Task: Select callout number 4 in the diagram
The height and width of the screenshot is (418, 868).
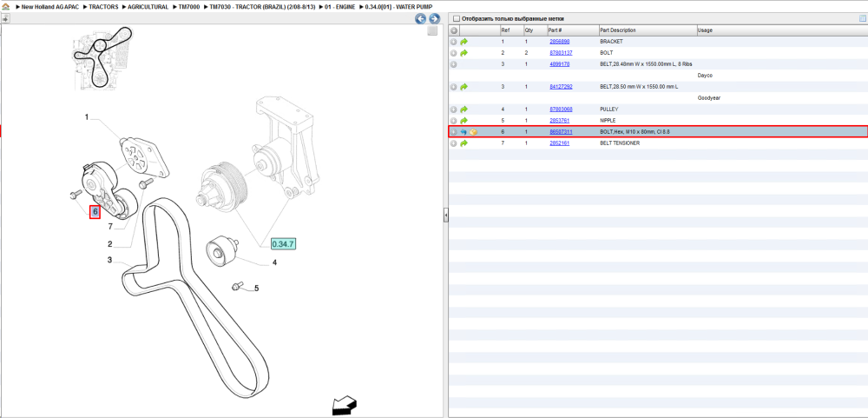Action: click(x=274, y=263)
